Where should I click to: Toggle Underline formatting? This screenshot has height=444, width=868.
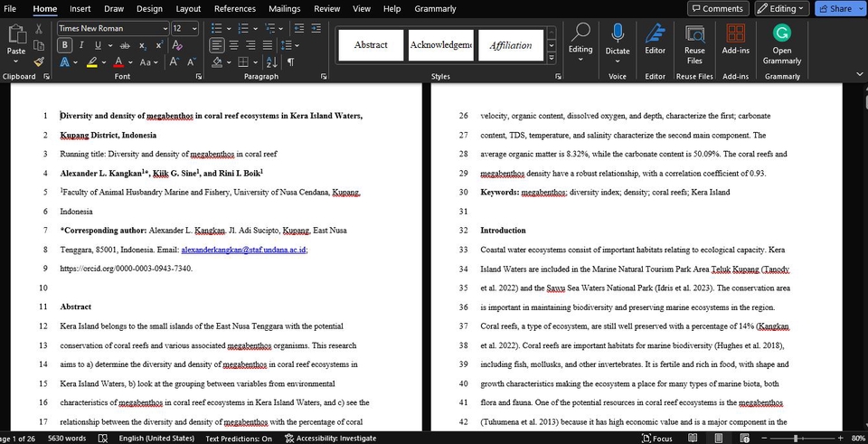click(98, 45)
